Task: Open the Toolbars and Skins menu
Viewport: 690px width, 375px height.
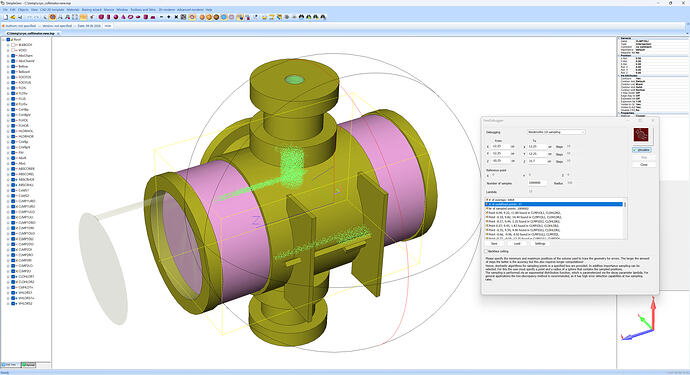Action: pos(143,10)
